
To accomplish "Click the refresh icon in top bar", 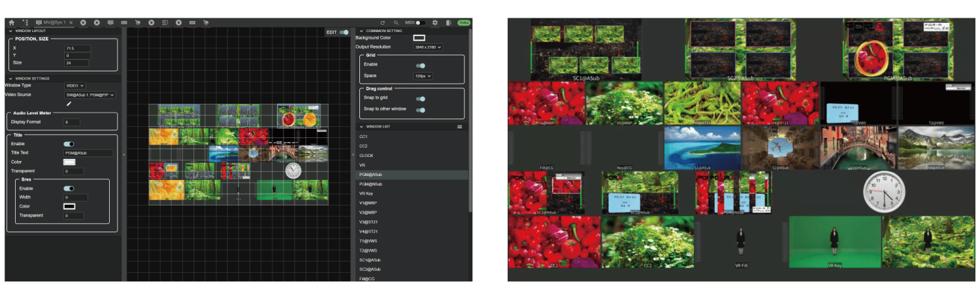I will tap(383, 22).
